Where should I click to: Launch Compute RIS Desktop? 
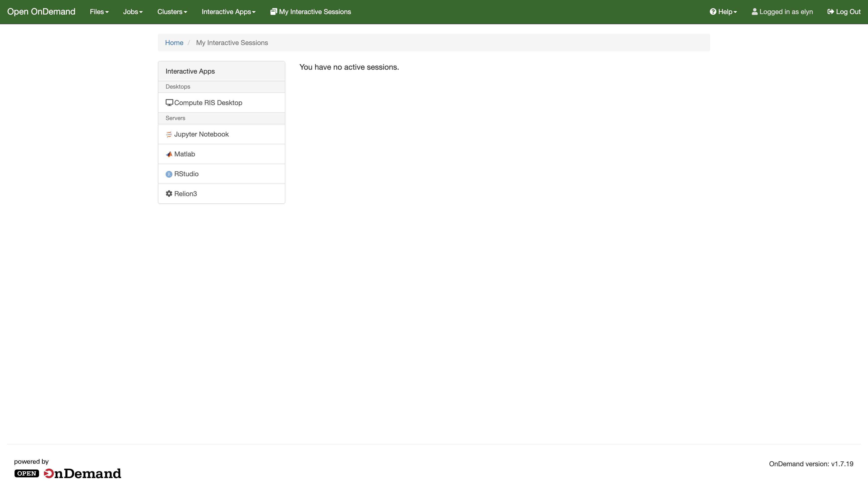coord(221,103)
